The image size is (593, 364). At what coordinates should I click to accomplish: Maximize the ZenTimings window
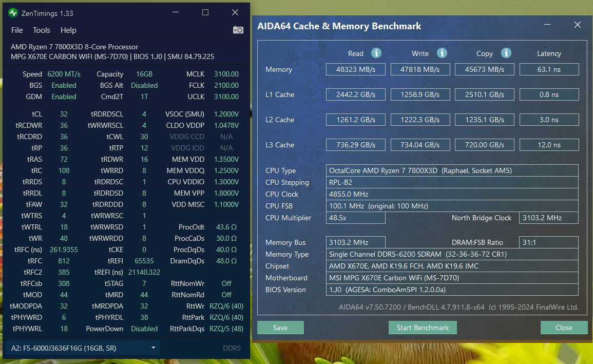pyautogui.click(x=205, y=12)
